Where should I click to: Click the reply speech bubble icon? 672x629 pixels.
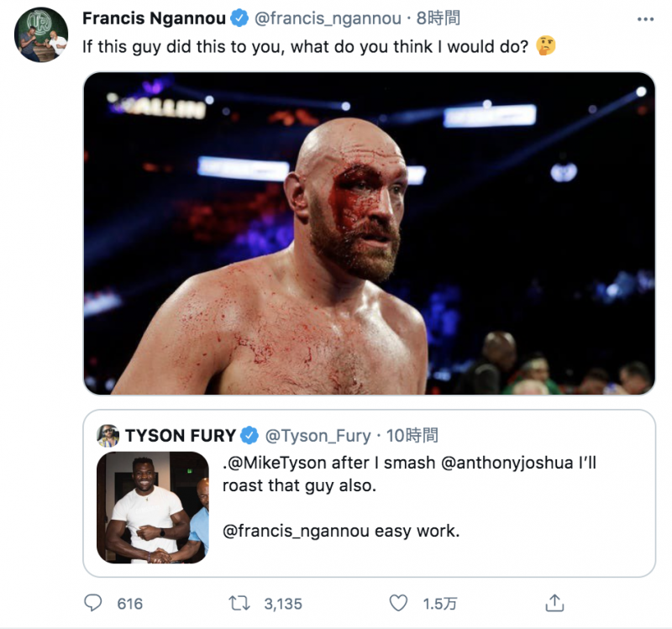(93, 603)
